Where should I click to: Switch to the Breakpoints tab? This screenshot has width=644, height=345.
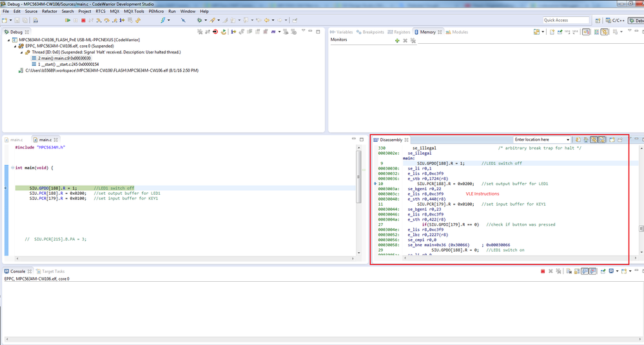(x=371, y=32)
